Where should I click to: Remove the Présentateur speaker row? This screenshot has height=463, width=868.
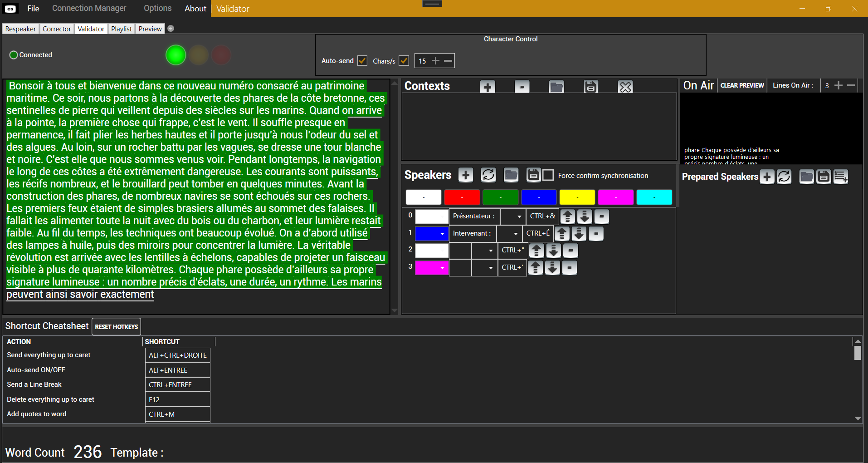pyautogui.click(x=602, y=217)
